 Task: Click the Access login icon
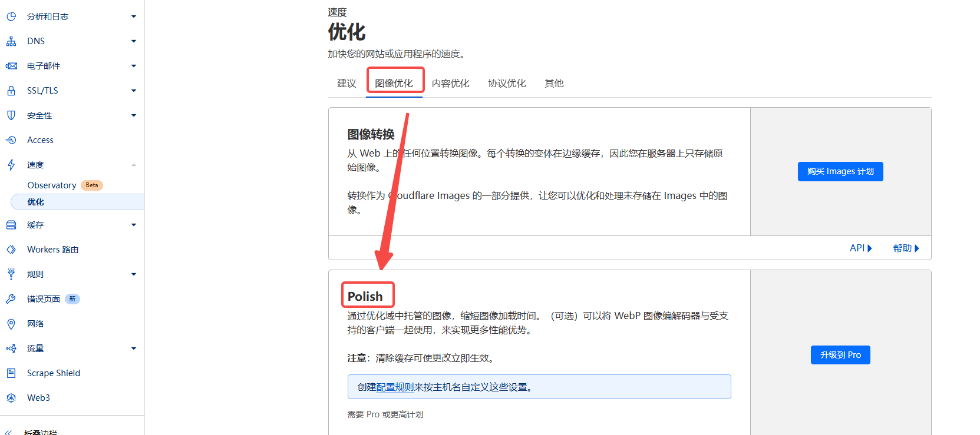(x=11, y=140)
